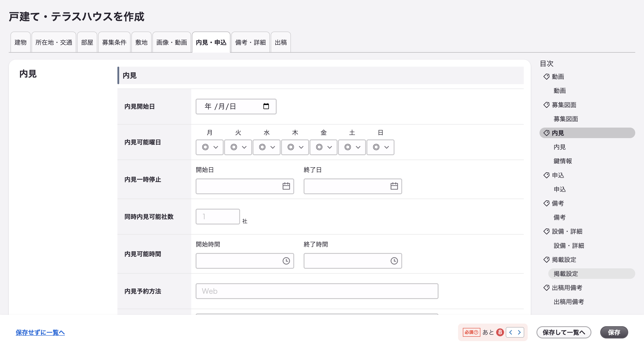Open Thursday (木) availability dropdown

click(295, 147)
